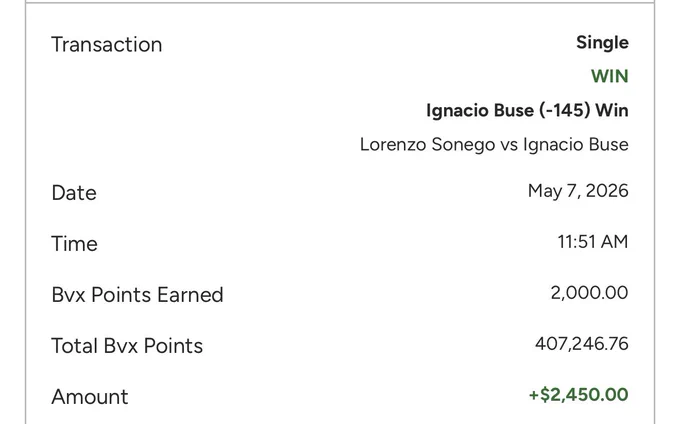This screenshot has width=680, height=424.
Task: Select the 407,246.76 total points value
Action: tap(581, 344)
